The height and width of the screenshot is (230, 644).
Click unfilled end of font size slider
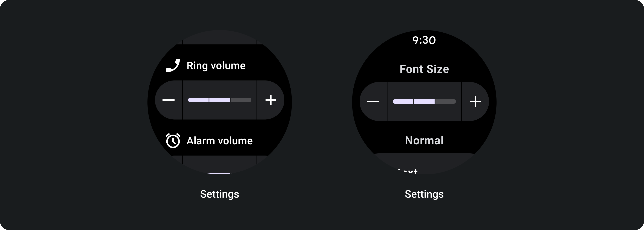coord(445,102)
